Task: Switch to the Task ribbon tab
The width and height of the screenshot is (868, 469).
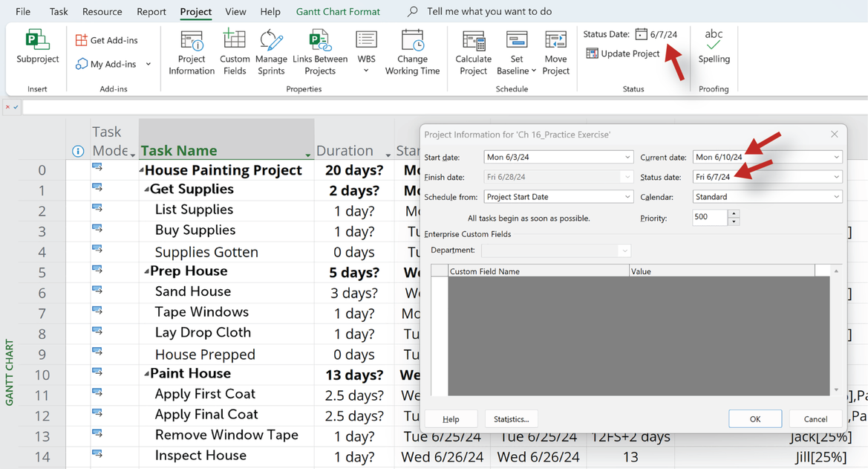Action: tap(59, 12)
